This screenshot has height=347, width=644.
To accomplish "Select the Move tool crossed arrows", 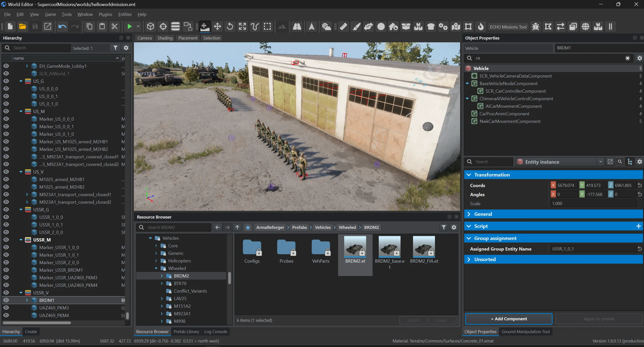I will tap(217, 26).
